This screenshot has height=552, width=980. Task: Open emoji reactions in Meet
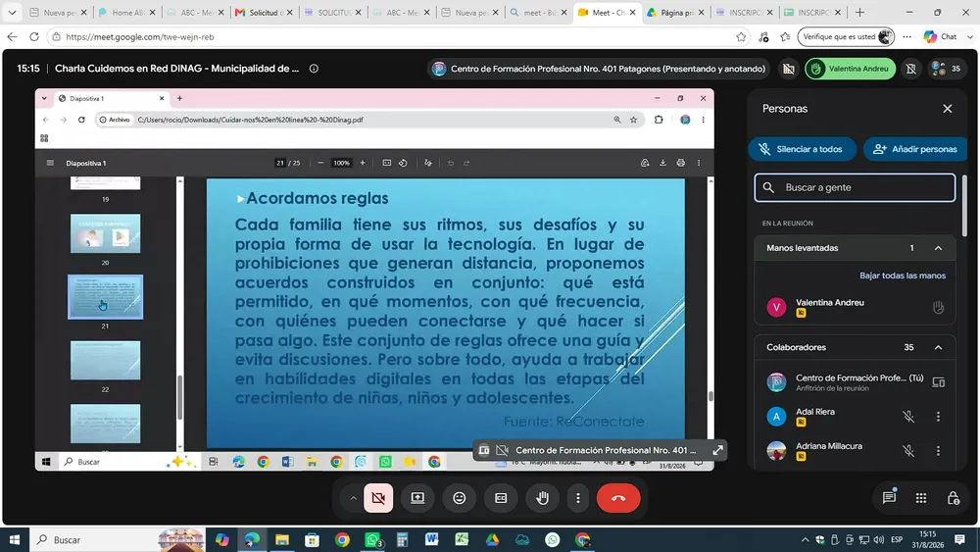[460, 498]
